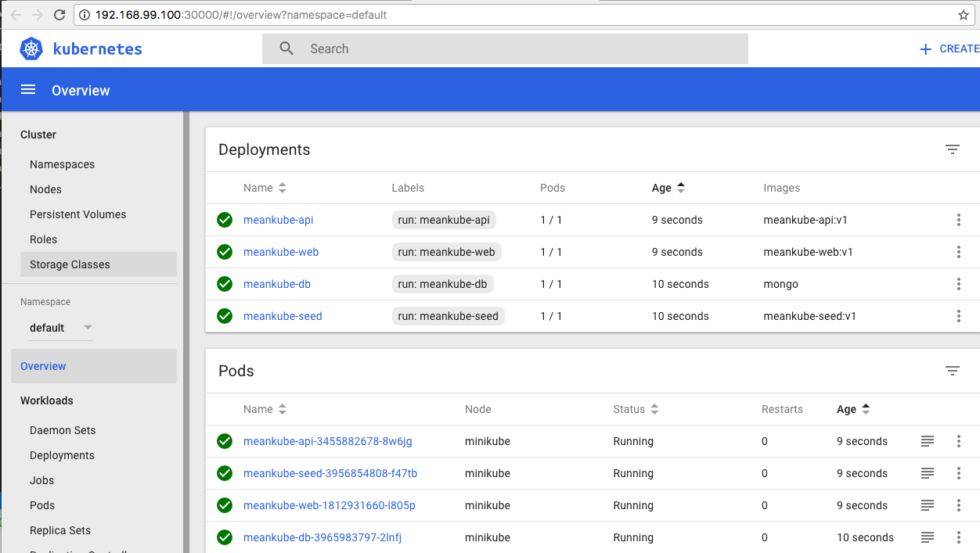The image size is (980, 553).
Task: Go to Persistent Volumes in the sidebar
Action: (77, 214)
